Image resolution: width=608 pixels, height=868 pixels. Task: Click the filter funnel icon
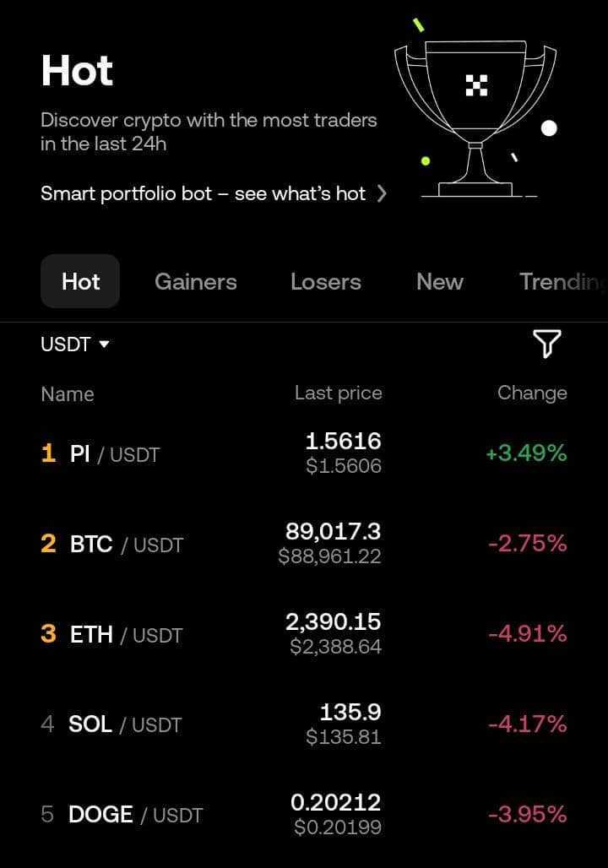(x=546, y=344)
